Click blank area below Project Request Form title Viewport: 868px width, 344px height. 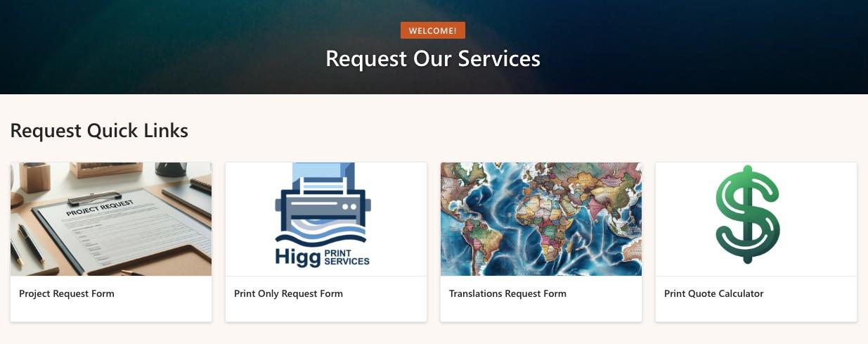(111, 312)
